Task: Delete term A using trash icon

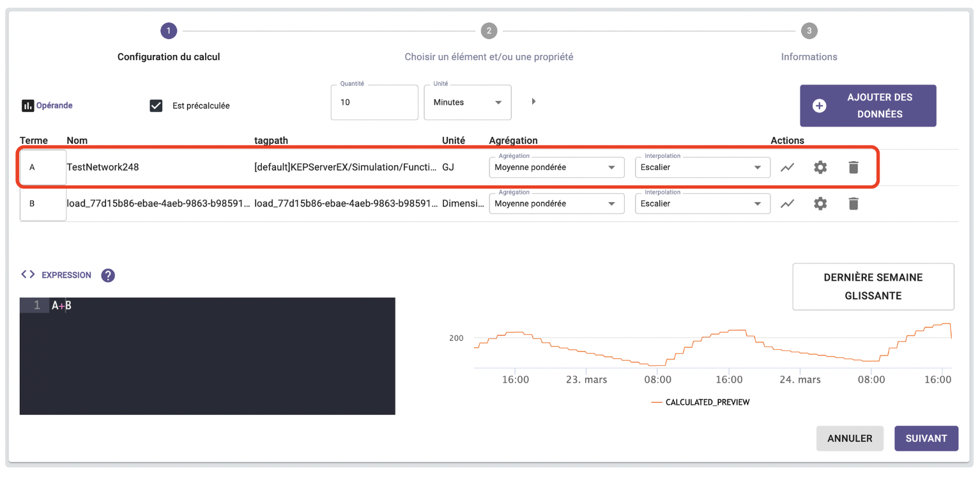Action: pyautogui.click(x=853, y=168)
